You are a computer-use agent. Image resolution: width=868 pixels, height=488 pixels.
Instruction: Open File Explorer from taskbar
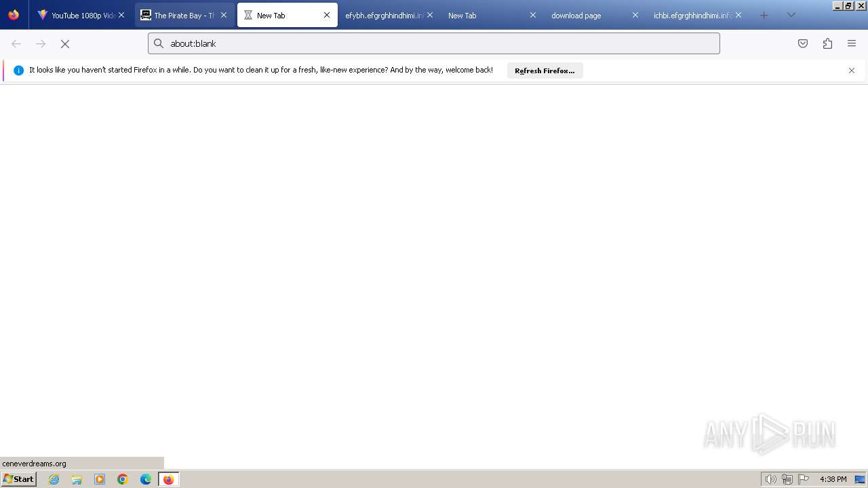(77, 479)
